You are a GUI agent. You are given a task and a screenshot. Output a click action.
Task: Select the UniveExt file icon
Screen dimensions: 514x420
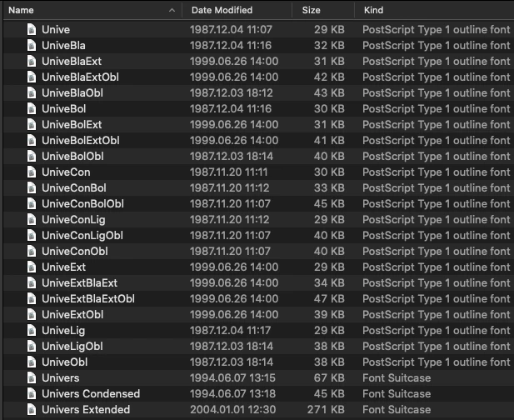(x=32, y=267)
